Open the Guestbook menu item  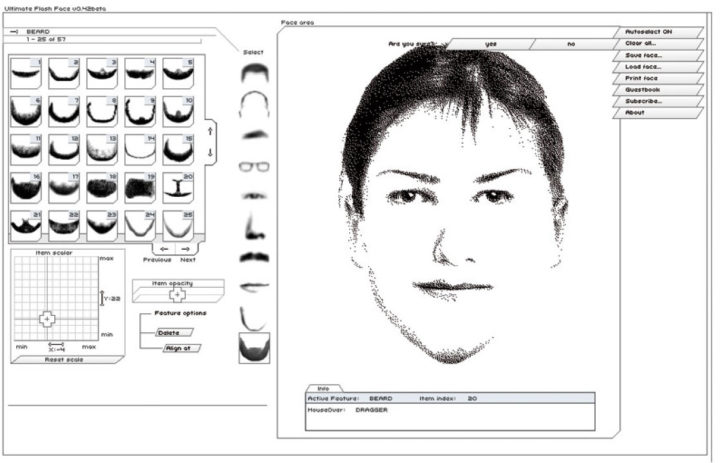658,90
